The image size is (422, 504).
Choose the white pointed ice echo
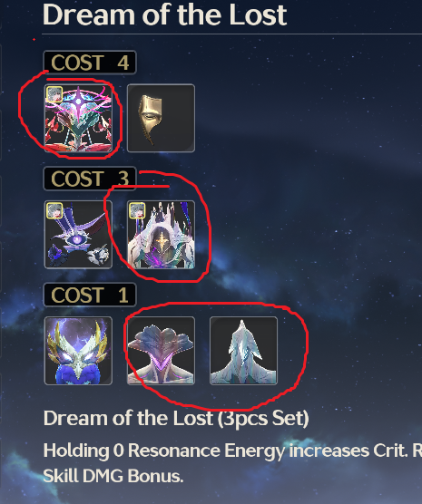click(x=244, y=351)
